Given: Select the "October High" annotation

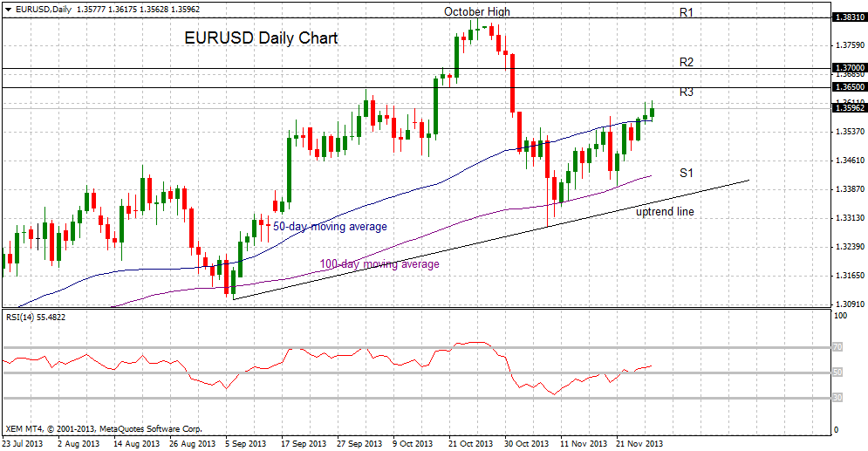Looking at the screenshot, I should [477, 11].
